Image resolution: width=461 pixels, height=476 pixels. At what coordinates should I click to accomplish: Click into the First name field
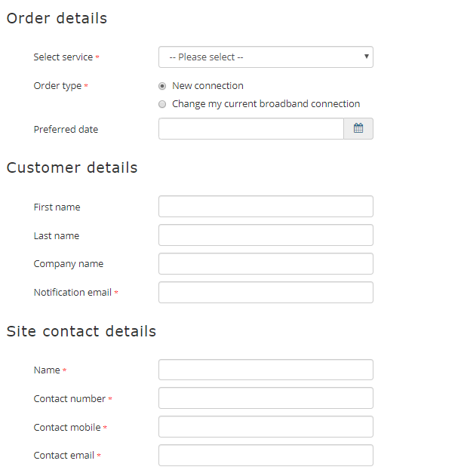[x=266, y=207]
